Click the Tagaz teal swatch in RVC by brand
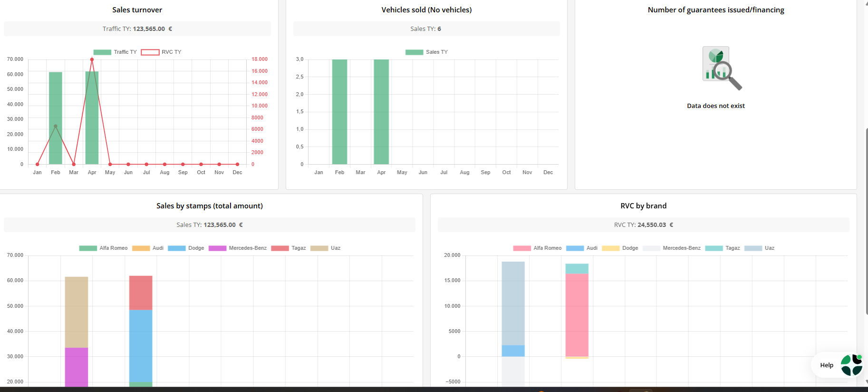Image resolution: width=868 pixels, height=392 pixels. tap(714, 248)
